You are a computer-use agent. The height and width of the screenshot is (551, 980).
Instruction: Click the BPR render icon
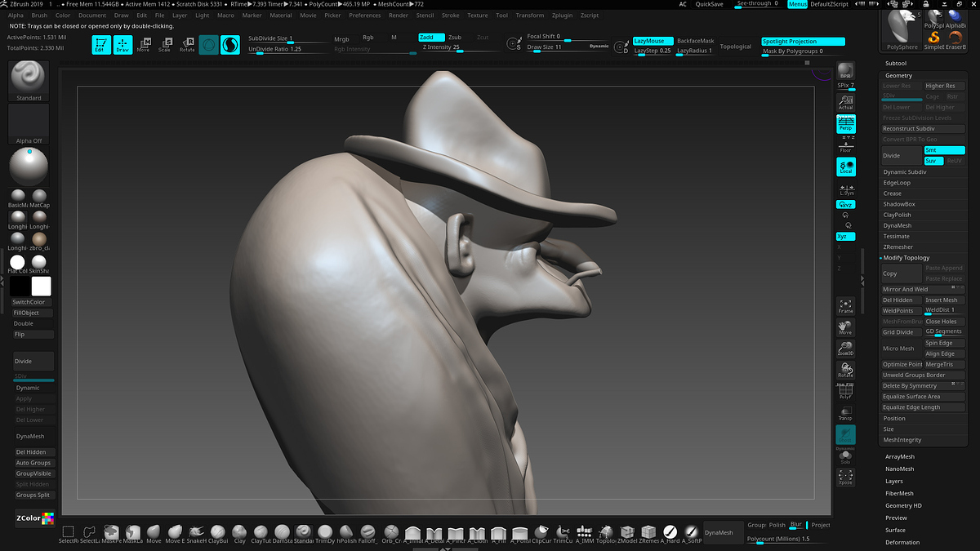pyautogui.click(x=845, y=72)
